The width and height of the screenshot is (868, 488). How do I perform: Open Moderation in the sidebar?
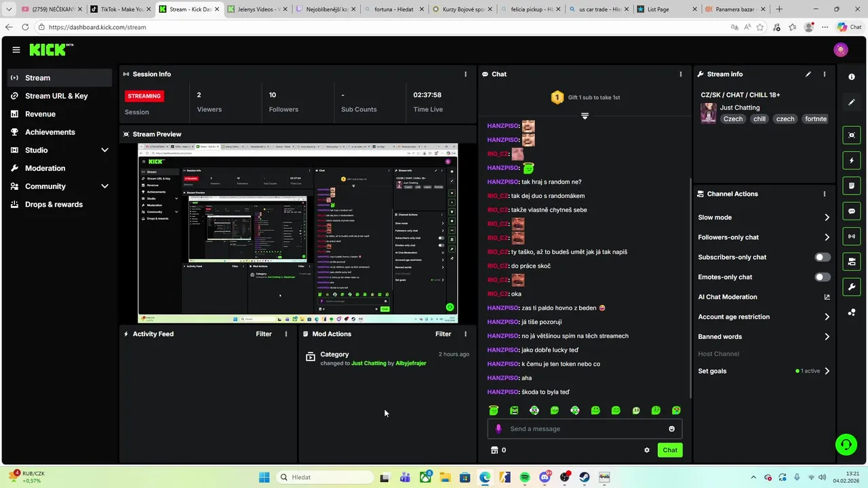point(60,168)
